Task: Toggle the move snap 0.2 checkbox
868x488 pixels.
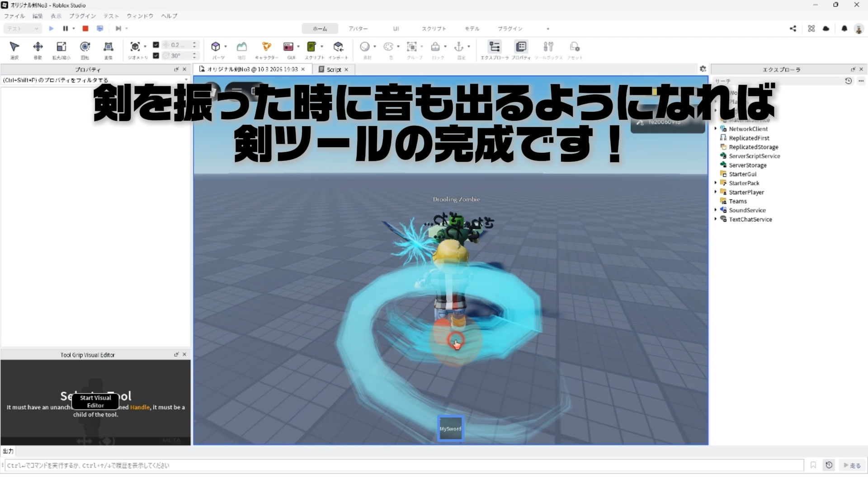Action: (x=156, y=45)
